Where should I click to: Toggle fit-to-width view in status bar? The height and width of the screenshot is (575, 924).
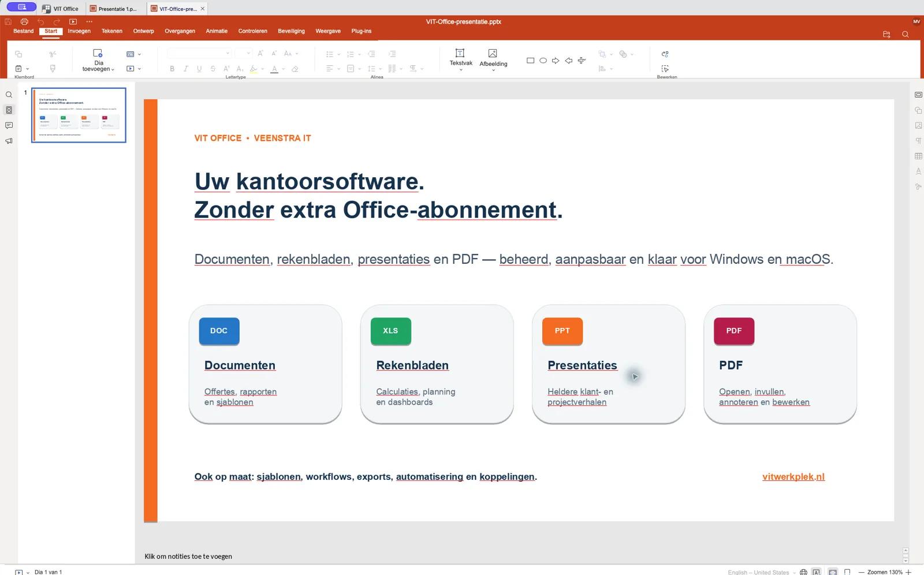click(847, 572)
